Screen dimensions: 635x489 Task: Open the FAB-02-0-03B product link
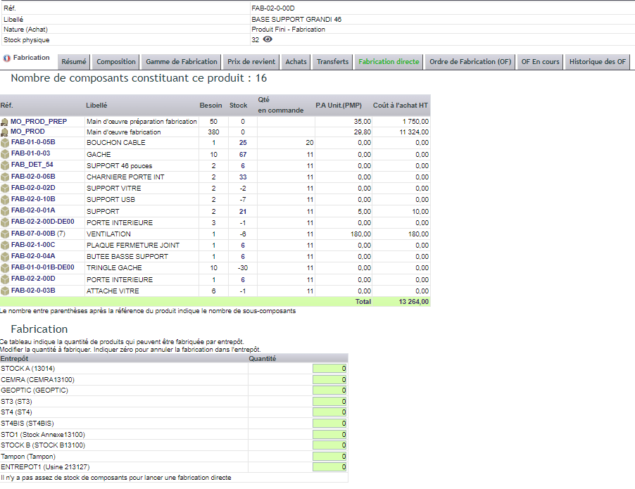coord(33,290)
